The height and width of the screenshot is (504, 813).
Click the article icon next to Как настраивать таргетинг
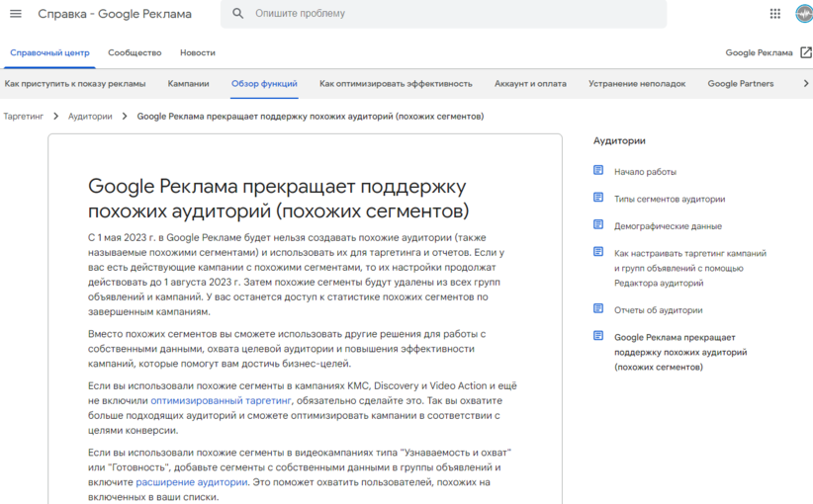tap(598, 252)
